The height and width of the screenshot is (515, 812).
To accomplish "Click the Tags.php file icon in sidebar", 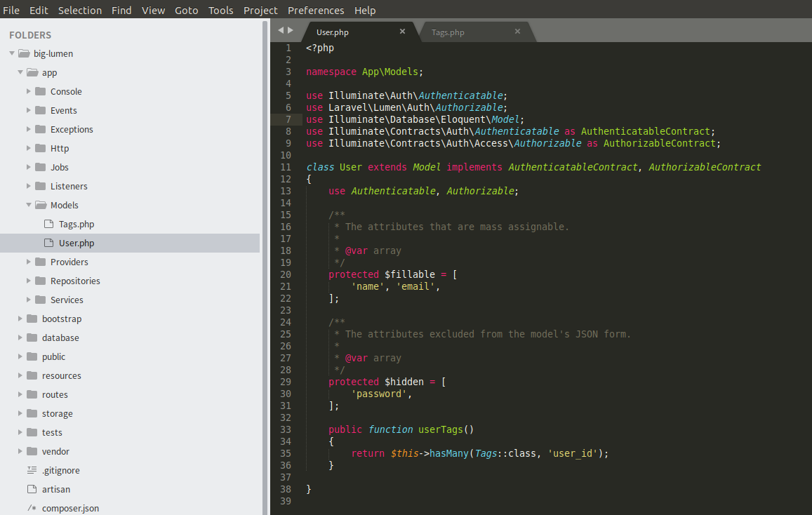I will click(48, 224).
